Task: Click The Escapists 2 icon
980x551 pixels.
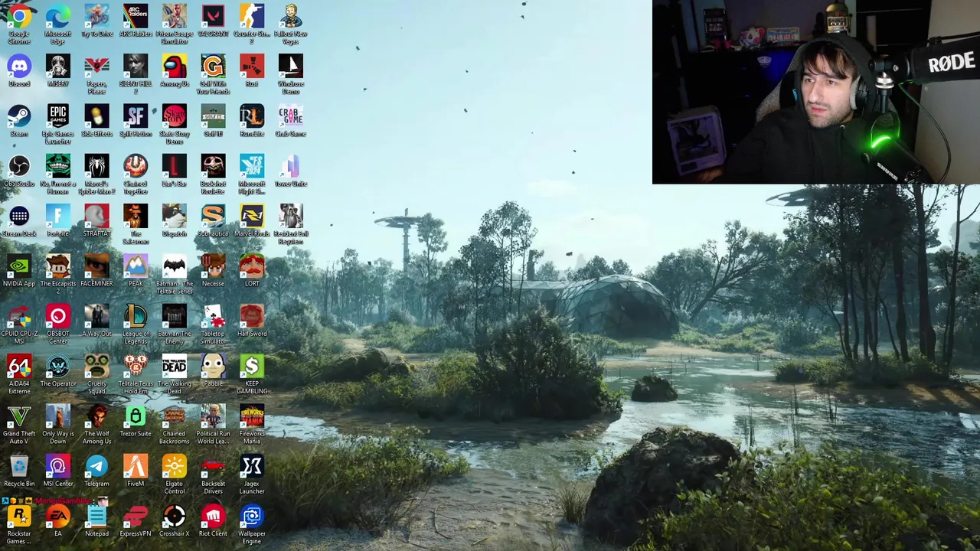Action: 57,266
